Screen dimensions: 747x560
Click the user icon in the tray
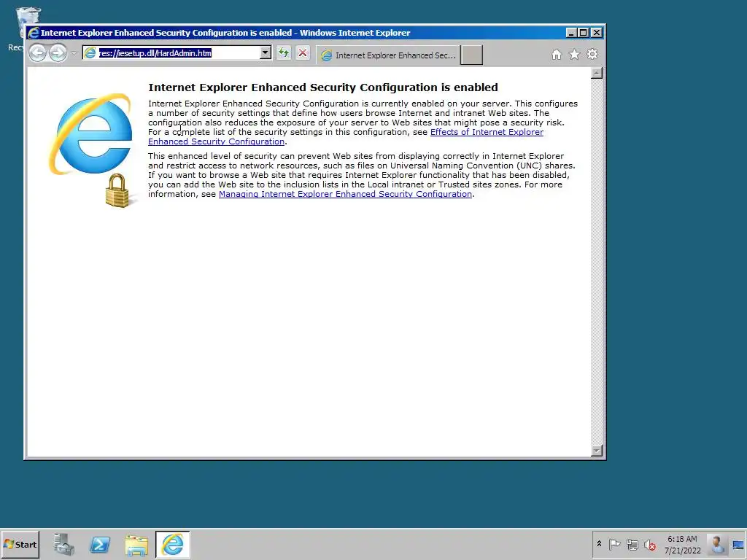tap(717, 544)
